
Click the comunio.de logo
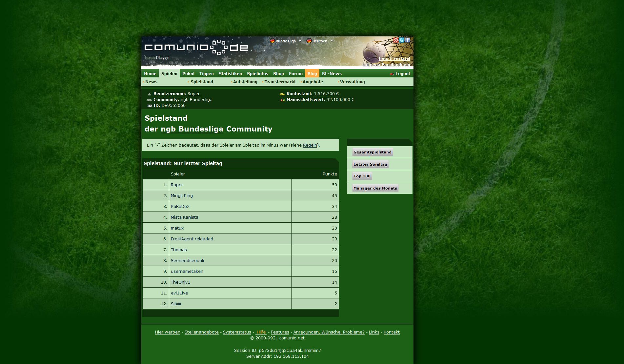196,48
